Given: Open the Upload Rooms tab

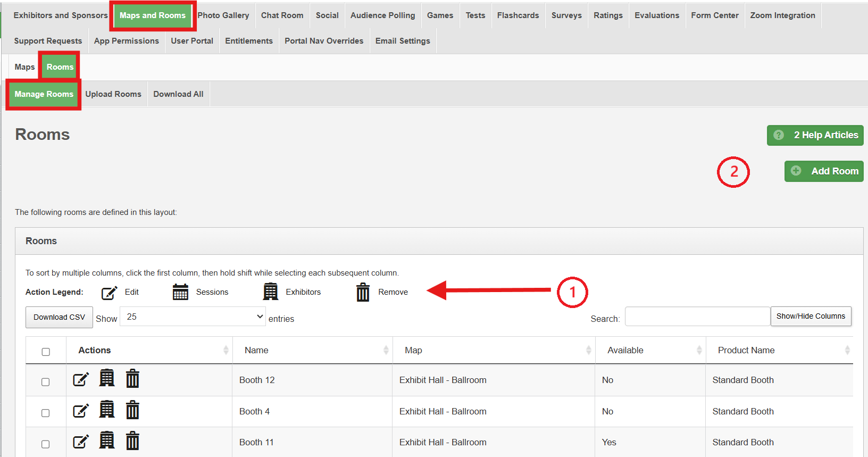Looking at the screenshot, I should coord(113,94).
